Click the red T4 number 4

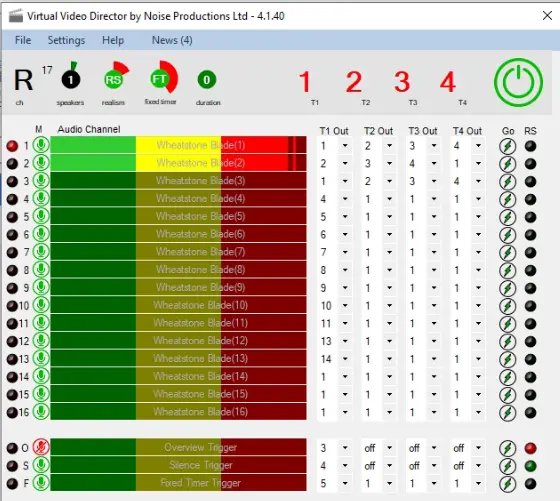pos(448,82)
